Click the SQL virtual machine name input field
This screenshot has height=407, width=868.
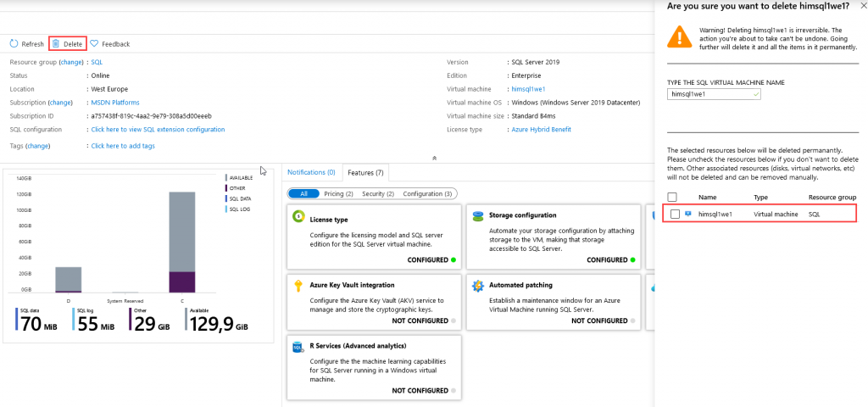click(x=714, y=94)
